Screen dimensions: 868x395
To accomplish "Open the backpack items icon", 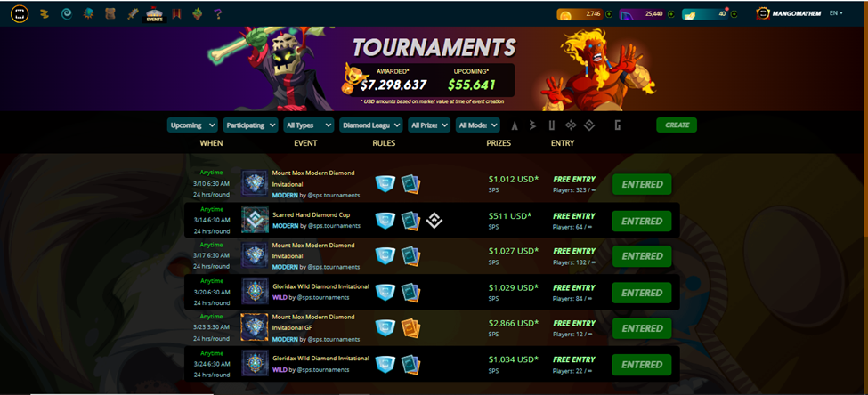I will click(x=110, y=14).
